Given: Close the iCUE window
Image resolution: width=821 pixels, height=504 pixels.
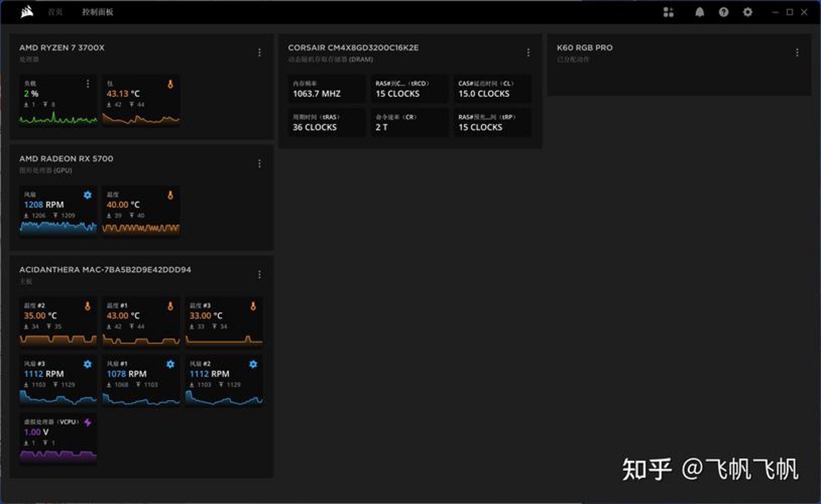Looking at the screenshot, I should point(804,12).
